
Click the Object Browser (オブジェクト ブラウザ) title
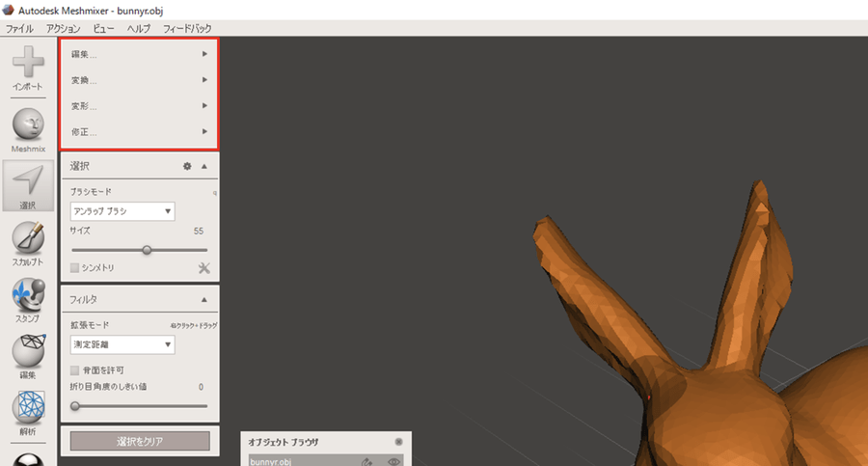point(284,442)
